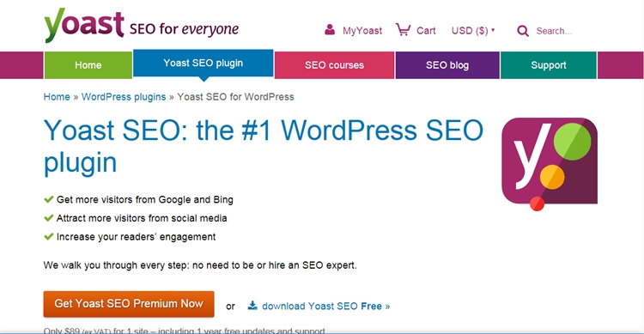Image resolution: width=644 pixels, height=334 pixels.
Task: Open the WordPress plugins breadcrumb link
Action: click(x=124, y=97)
